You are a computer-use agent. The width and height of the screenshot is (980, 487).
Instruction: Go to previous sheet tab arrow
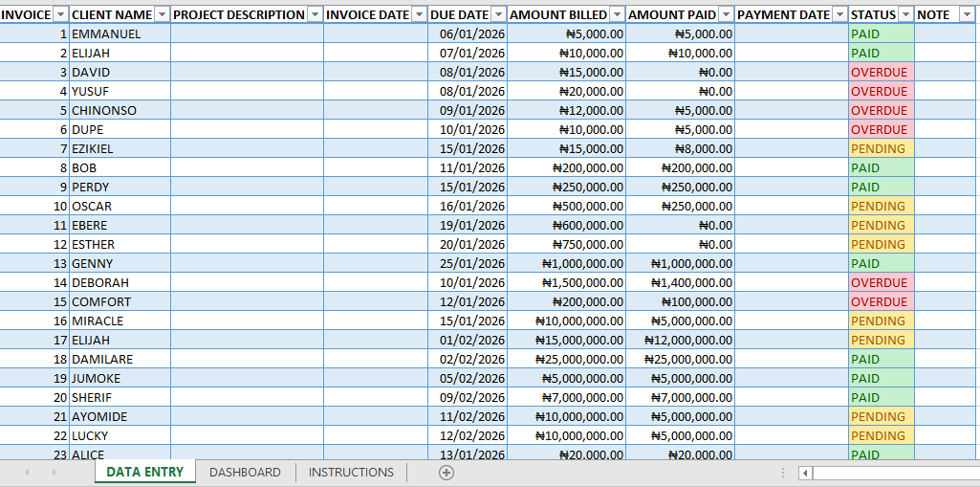click(x=26, y=473)
